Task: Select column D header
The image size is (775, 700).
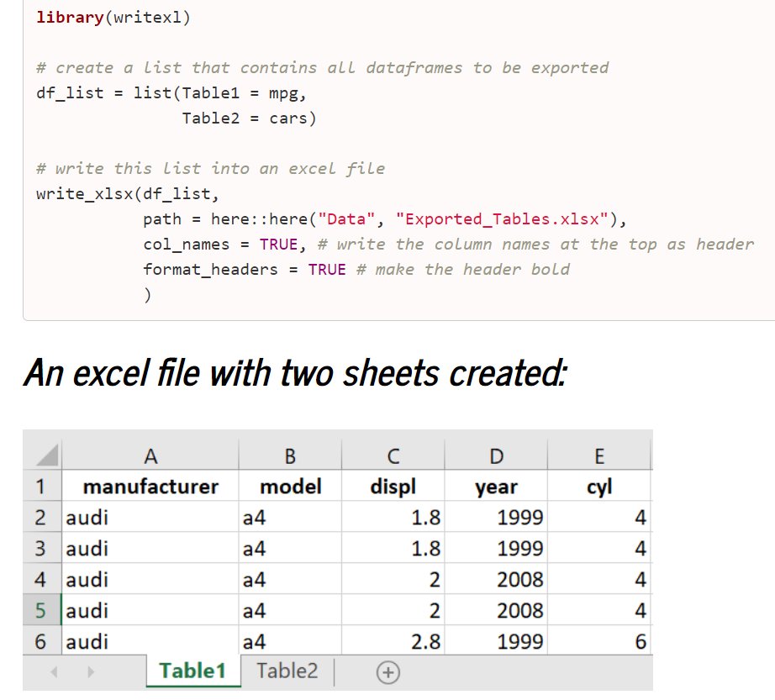Action: [496, 455]
